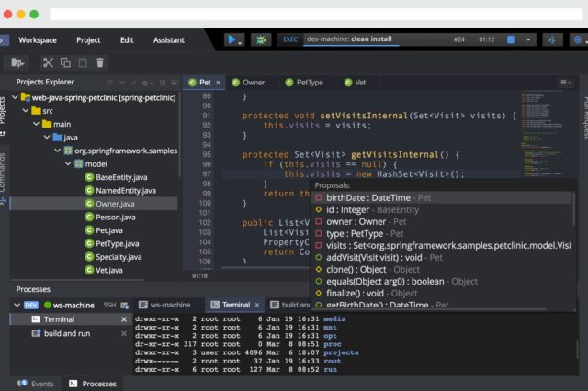
Task: Click the scissors cut icon
Action: [48, 62]
